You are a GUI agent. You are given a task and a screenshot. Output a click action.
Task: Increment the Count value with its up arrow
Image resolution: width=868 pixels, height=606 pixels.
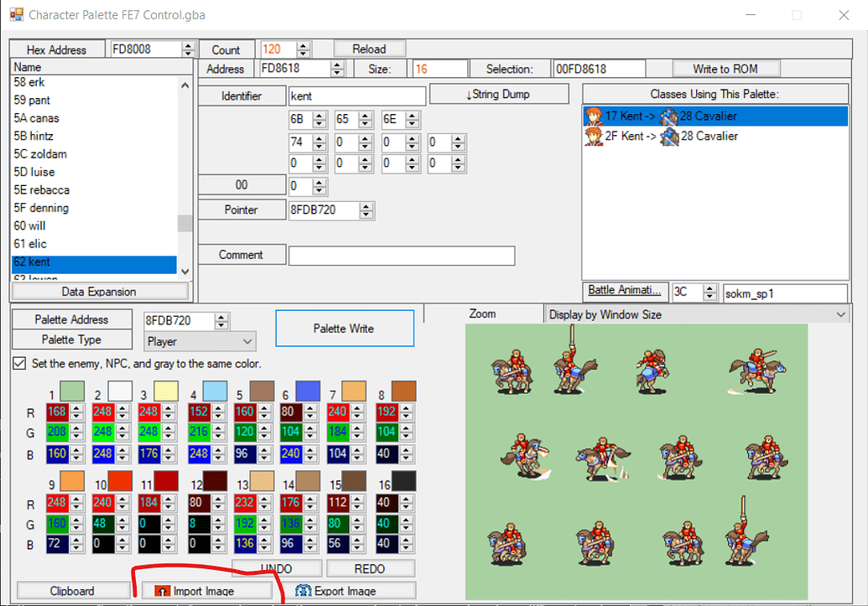point(303,44)
